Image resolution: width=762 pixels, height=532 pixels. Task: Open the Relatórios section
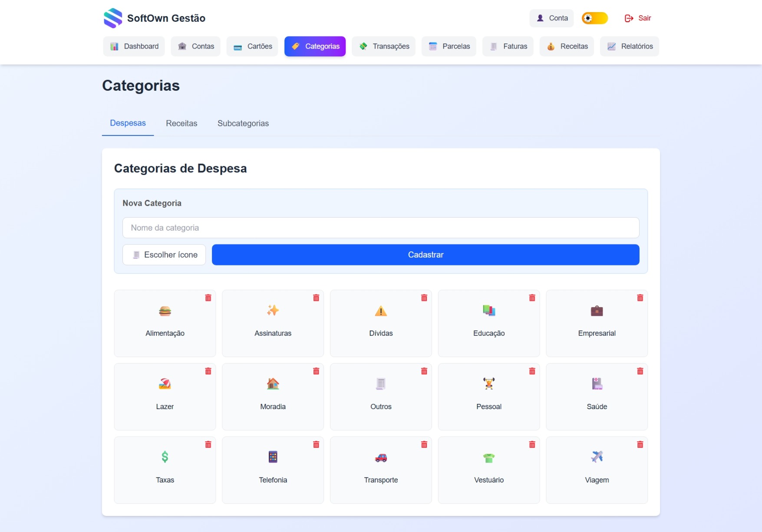pyautogui.click(x=630, y=46)
